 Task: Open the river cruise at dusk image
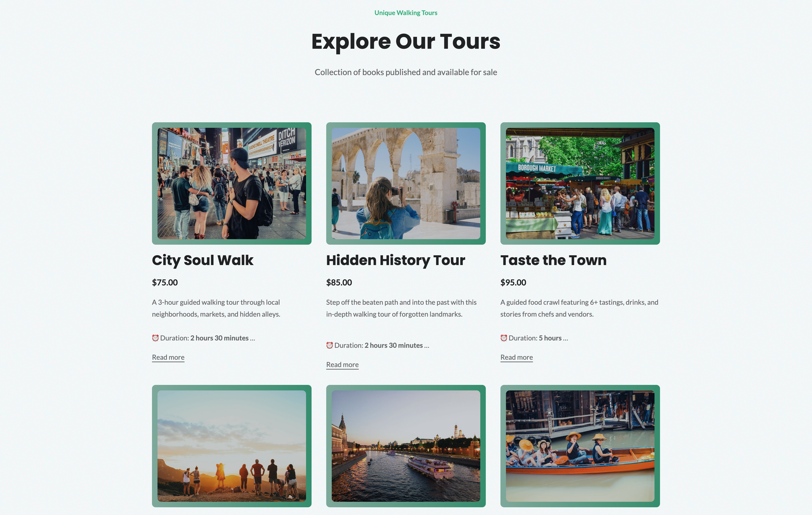point(406,446)
